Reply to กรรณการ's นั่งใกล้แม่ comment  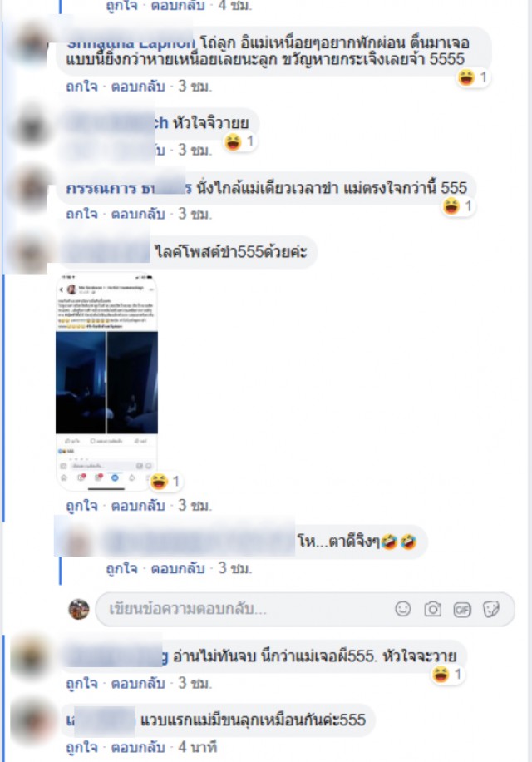pos(138,214)
